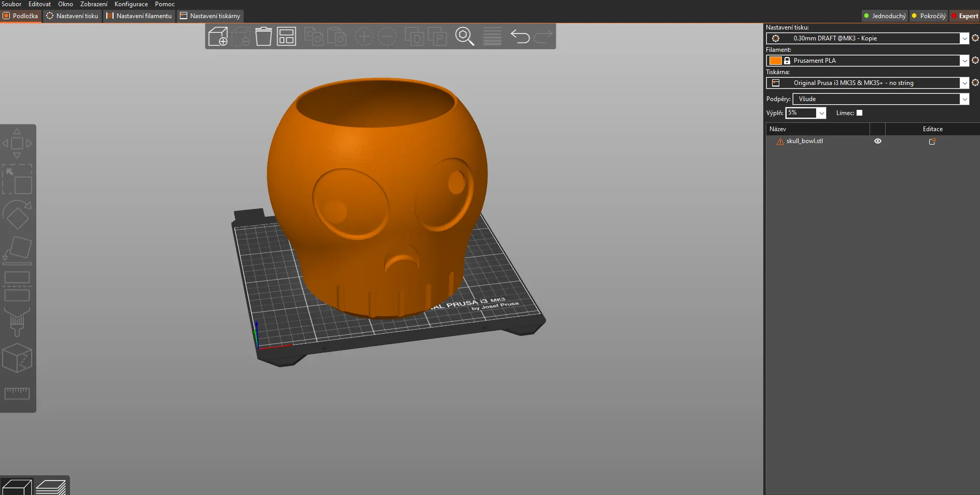This screenshot has height=495, width=980.
Task: Switch to Jednoduchý mode
Action: 885,16
